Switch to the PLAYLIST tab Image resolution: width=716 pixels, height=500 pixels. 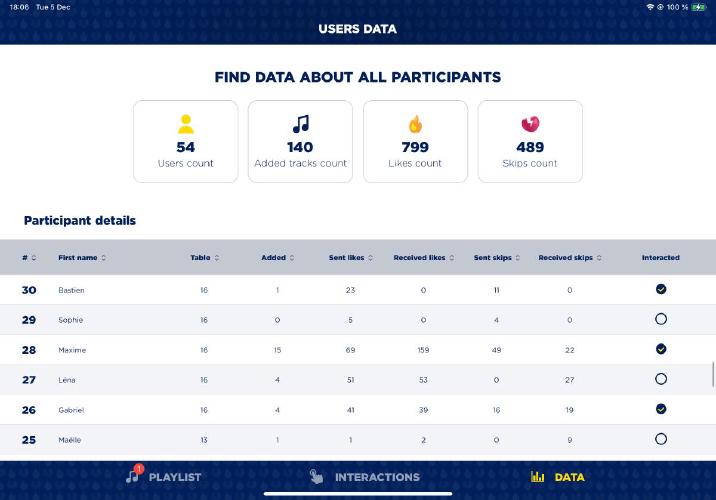tap(174, 477)
